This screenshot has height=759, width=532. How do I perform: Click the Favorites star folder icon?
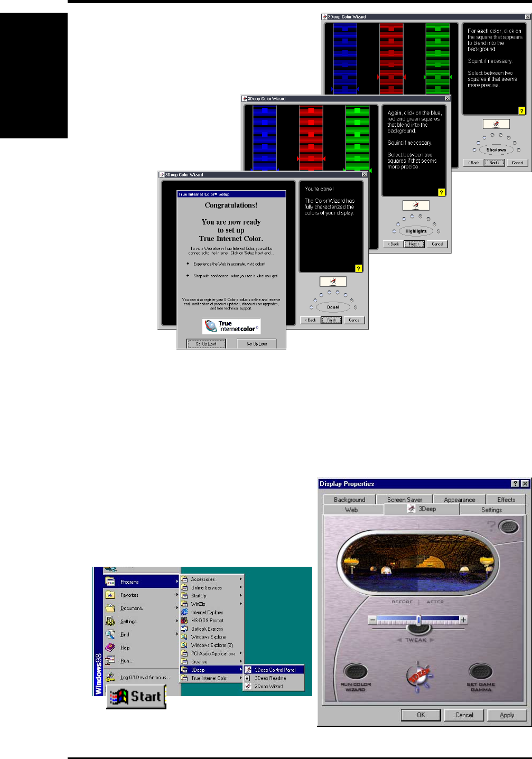click(110, 595)
